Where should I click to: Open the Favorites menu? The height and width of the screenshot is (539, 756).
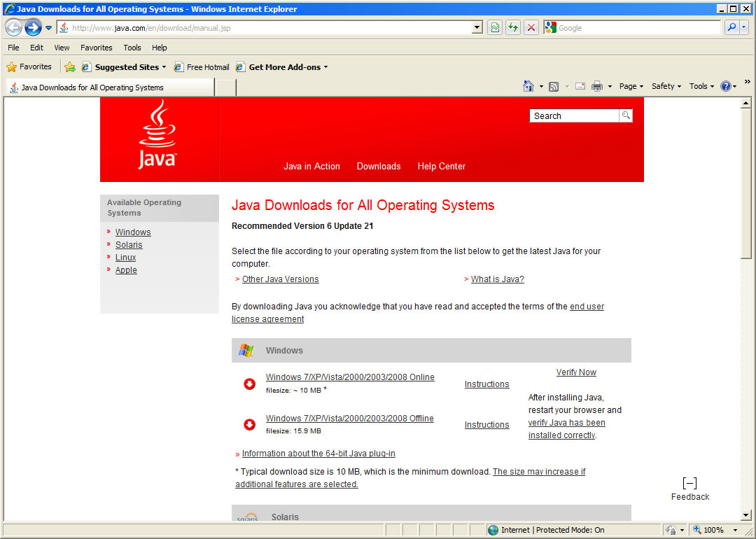coord(97,47)
